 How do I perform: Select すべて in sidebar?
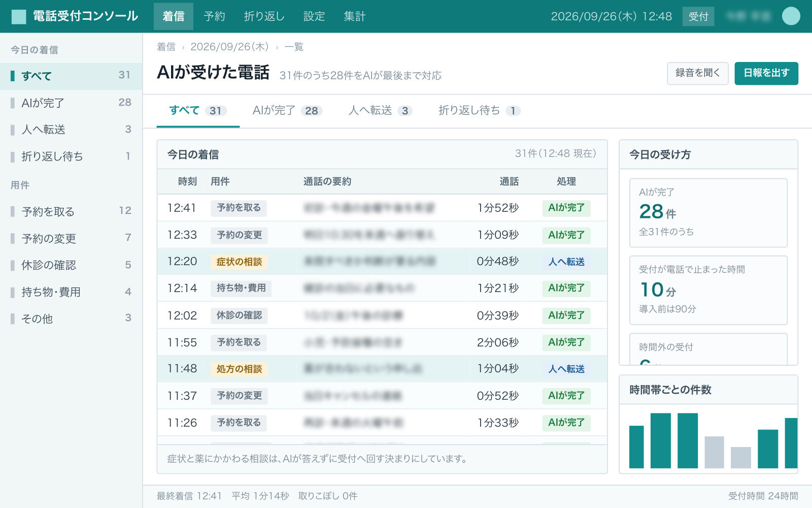tap(71, 76)
